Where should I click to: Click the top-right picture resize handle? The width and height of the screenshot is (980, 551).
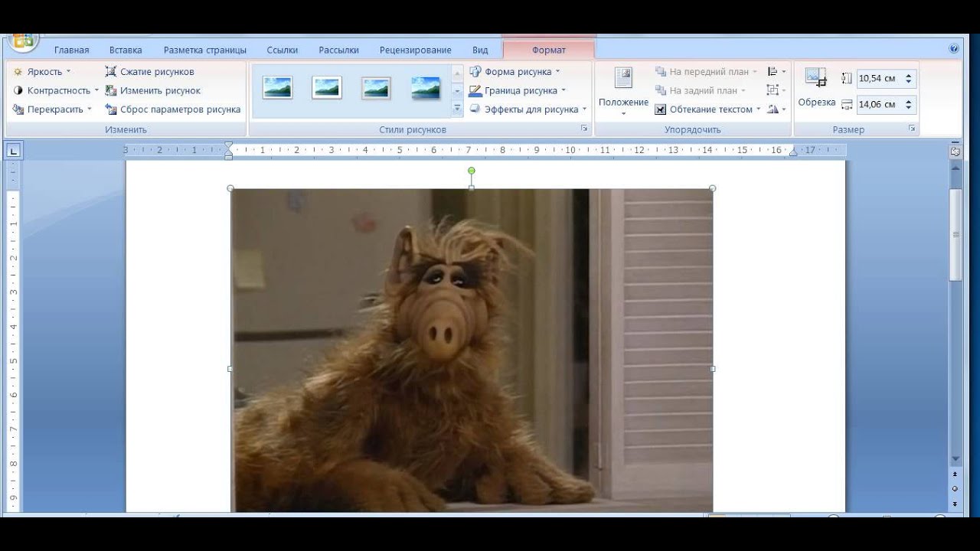pyautogui.click(x=713, y=188)
